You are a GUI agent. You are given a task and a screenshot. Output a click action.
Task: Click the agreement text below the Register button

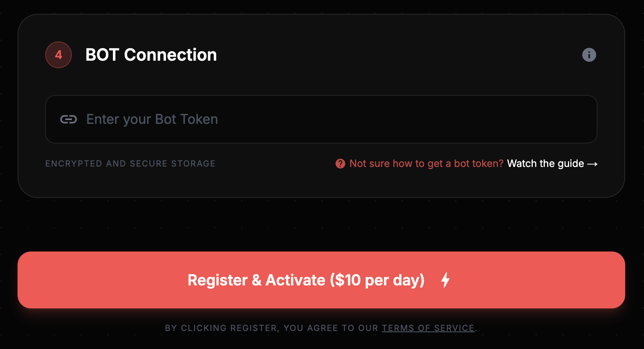[x=320, y=328]
